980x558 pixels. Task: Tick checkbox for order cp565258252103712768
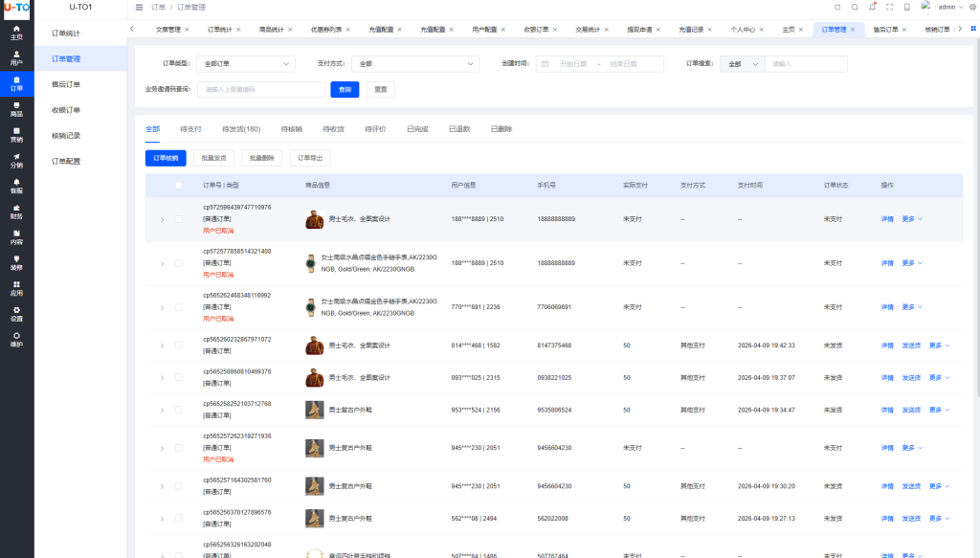point(179,410)
